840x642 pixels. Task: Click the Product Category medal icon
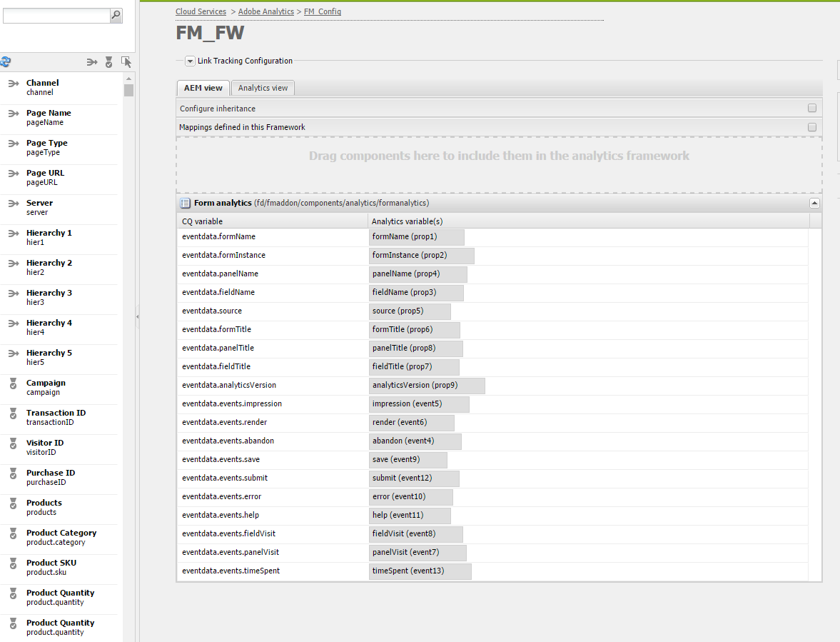click(x=14, y=533)
